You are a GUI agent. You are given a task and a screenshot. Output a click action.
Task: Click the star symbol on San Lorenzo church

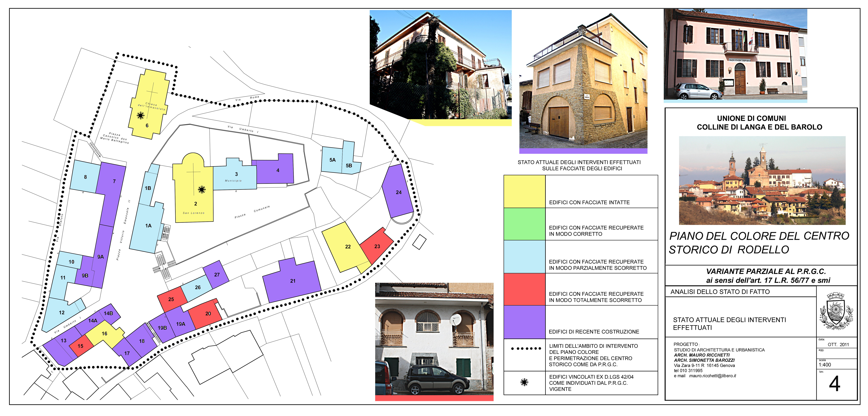click(202, 190)
